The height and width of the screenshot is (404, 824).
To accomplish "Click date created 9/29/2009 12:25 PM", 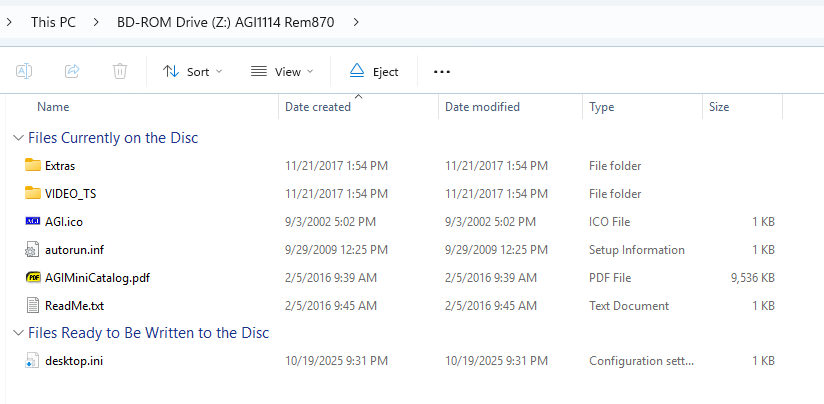I will (336, 250).
